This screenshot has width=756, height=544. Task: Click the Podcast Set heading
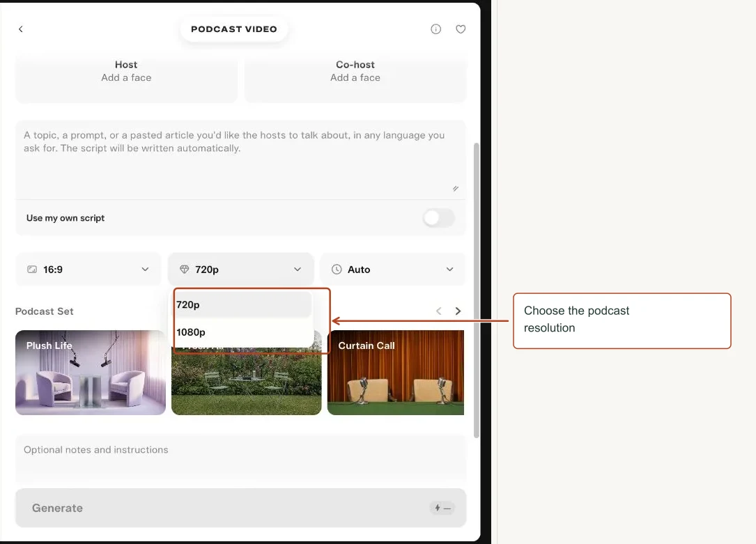coord(45,311)
